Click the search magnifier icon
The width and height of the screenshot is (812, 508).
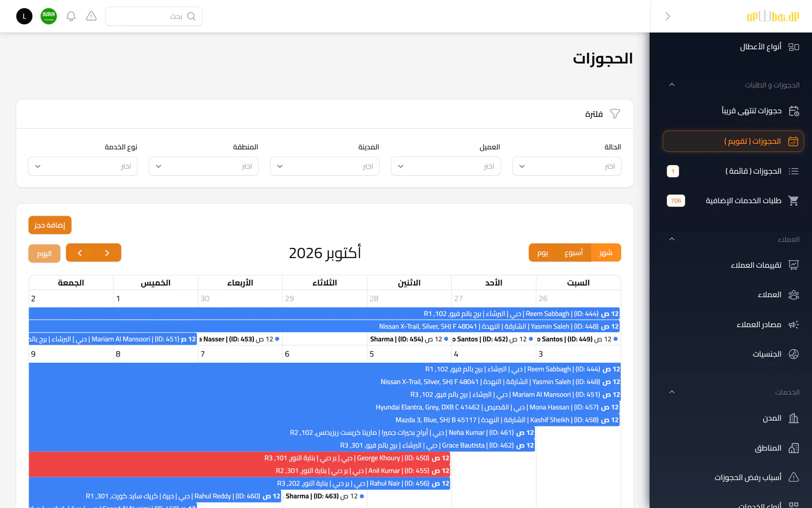coord(191,16)
